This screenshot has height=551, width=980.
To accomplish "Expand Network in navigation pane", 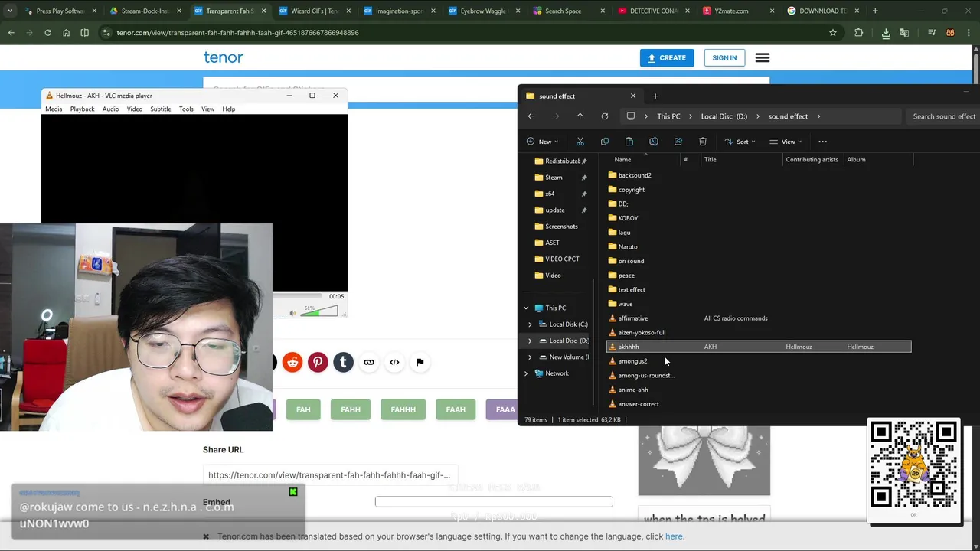I will pyautogui.click(x=526, y=373).
